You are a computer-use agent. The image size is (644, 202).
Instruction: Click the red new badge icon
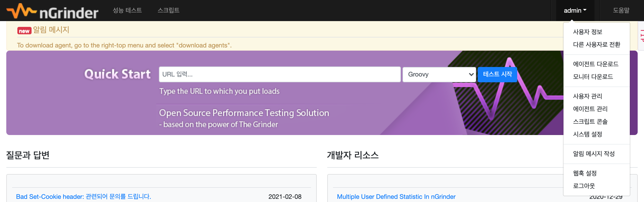(x=24, y=31)
